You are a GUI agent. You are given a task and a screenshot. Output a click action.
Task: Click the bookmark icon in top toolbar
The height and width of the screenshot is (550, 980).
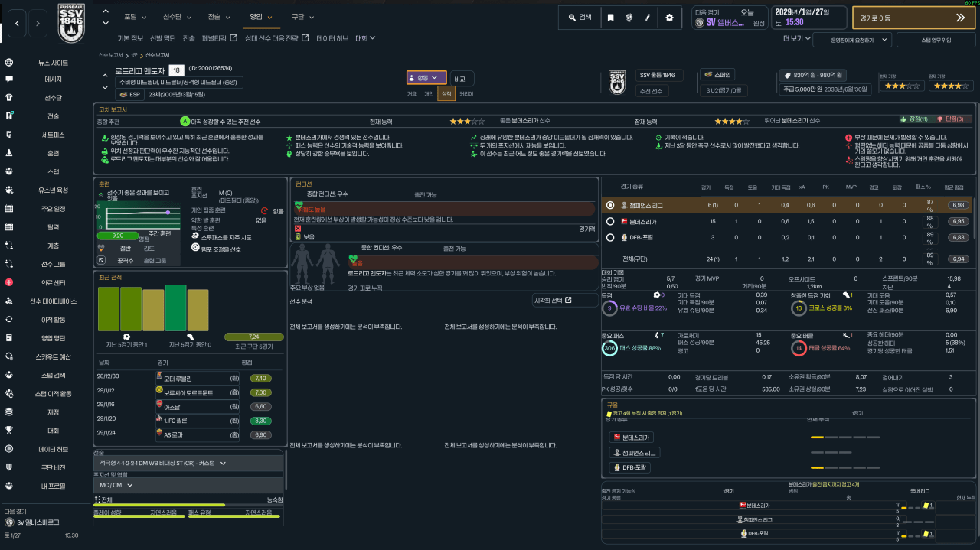click(x=610, y=17)
